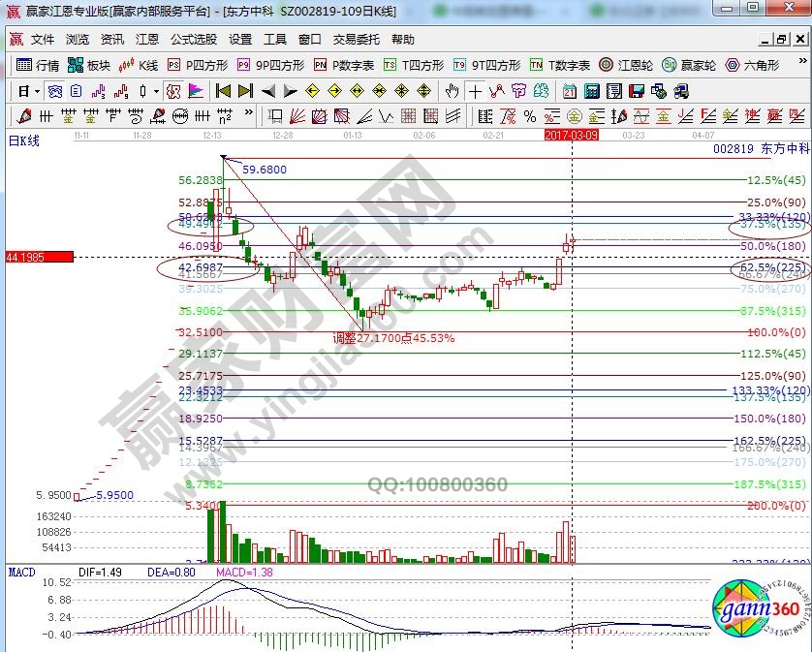Switch to K线 chart view
Viewport: 812px width, 652px height.
pyautogui.click(x=140, y=66)
